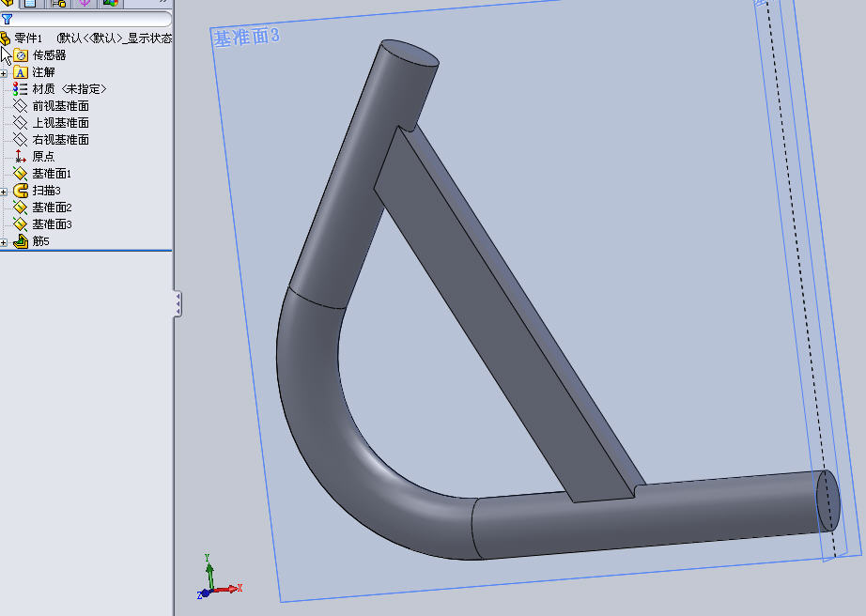The image size is (866, 616).
Task: Select the 零件1 root part node
Action: [86, 38]
